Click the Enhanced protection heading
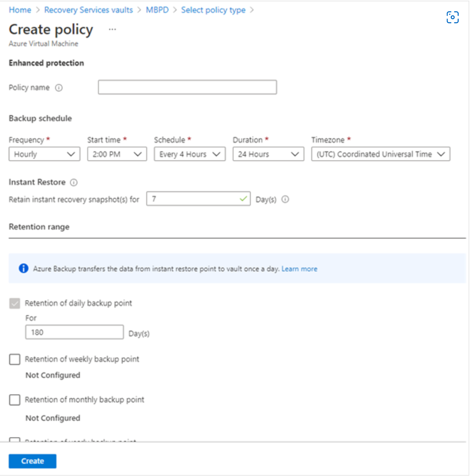Screen dimensions: 471x476 pos(46,63)
